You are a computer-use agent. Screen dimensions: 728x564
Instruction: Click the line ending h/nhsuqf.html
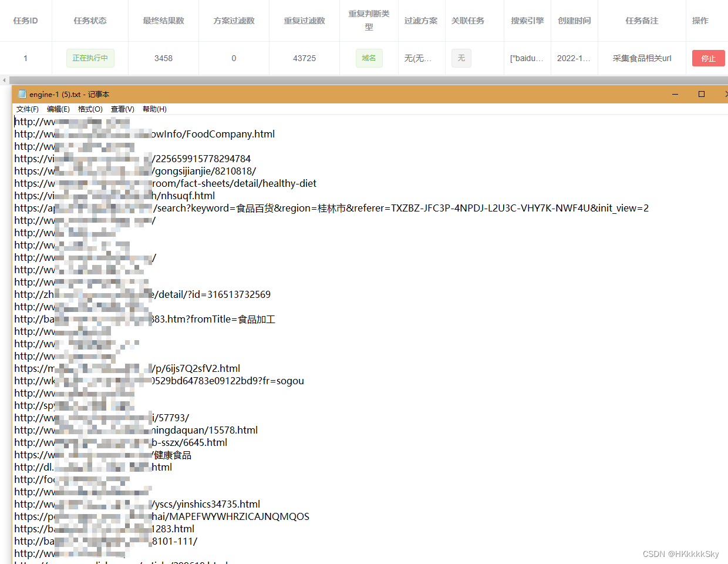(114, 196)
